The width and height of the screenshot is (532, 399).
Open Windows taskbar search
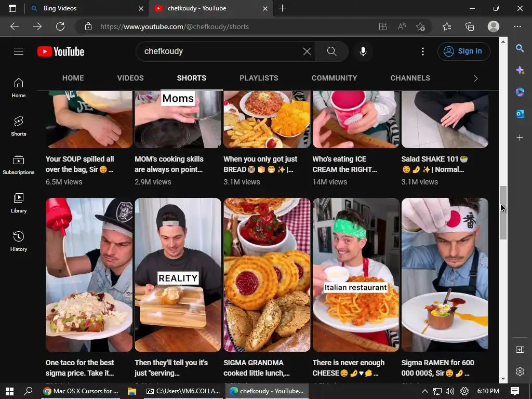pos(28,391)
